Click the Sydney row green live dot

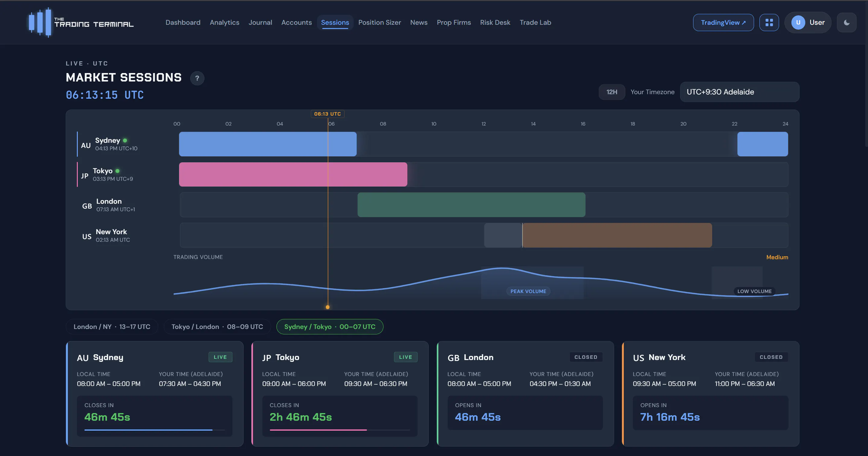click(x=125, y=140)
